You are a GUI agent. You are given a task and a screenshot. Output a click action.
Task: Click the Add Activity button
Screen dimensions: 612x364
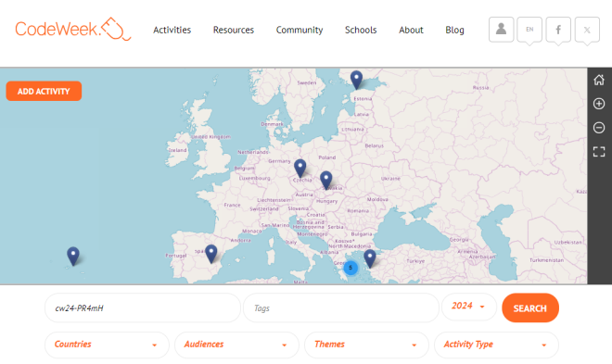[44, 91]
